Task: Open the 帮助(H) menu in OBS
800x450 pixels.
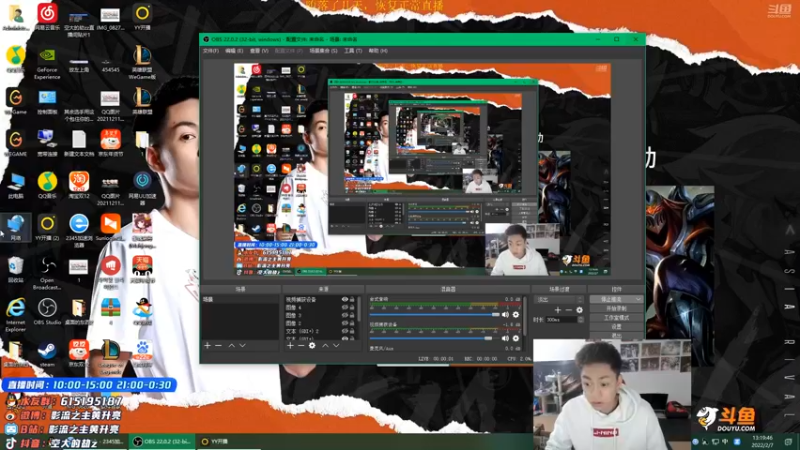Action: click(x=378, y=51)
